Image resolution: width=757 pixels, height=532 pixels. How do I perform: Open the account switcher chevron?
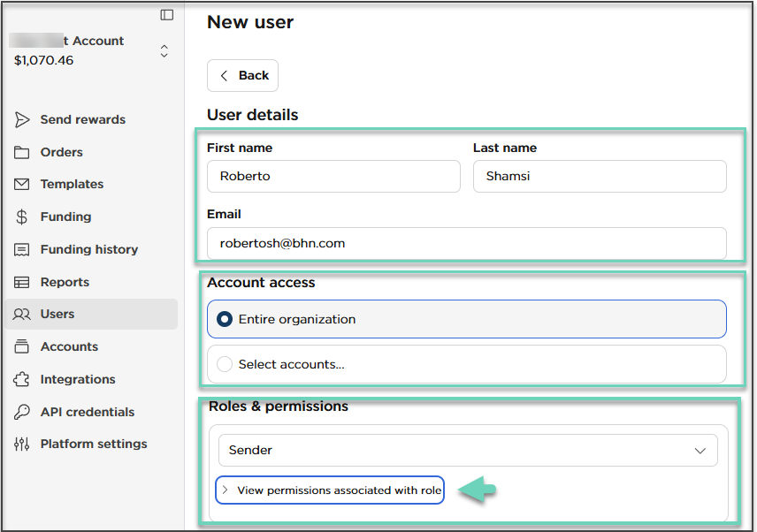164,51
